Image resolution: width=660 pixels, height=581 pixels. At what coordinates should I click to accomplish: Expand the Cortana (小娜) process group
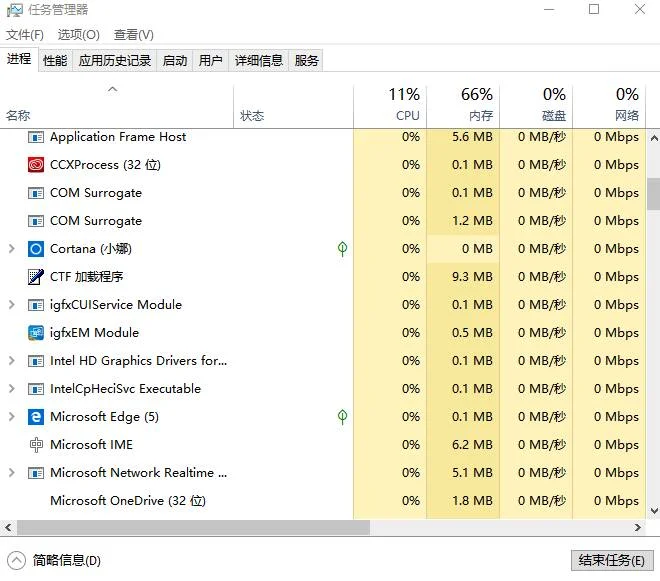(12, 249)
